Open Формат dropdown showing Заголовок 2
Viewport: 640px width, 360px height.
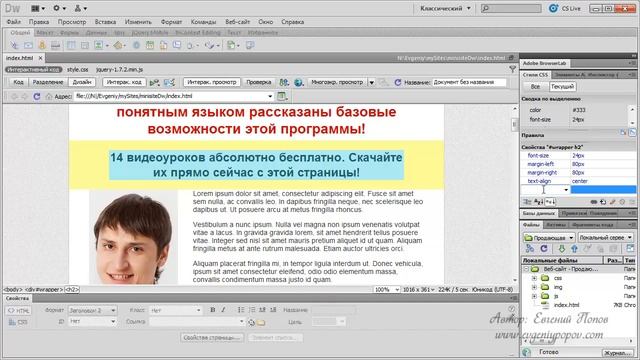point(93,310)
